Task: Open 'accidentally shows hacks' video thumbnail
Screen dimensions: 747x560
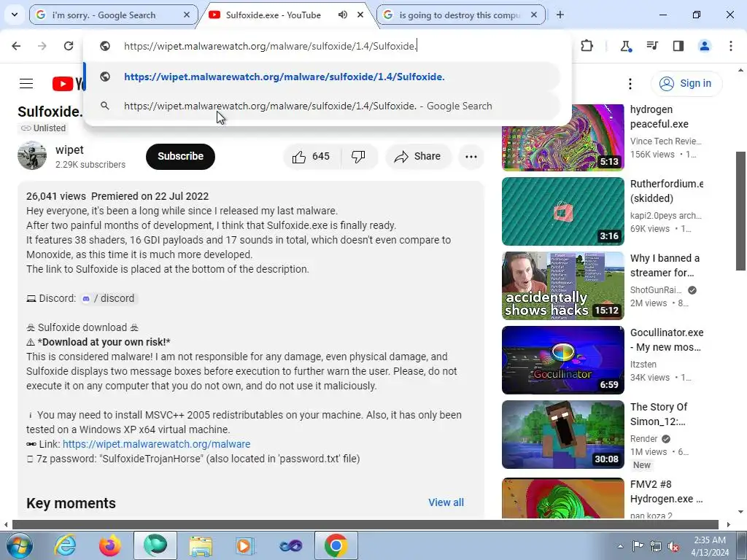Action: [562, 286]
